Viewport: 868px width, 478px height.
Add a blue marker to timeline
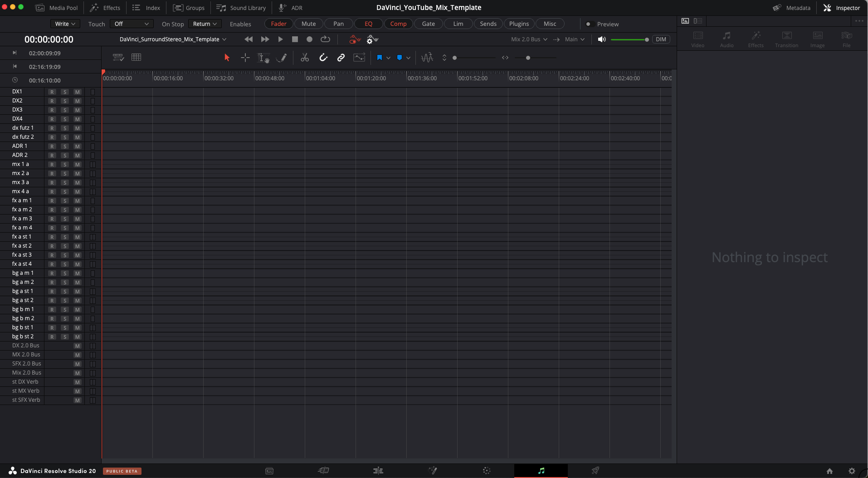(x=400, y=58)
